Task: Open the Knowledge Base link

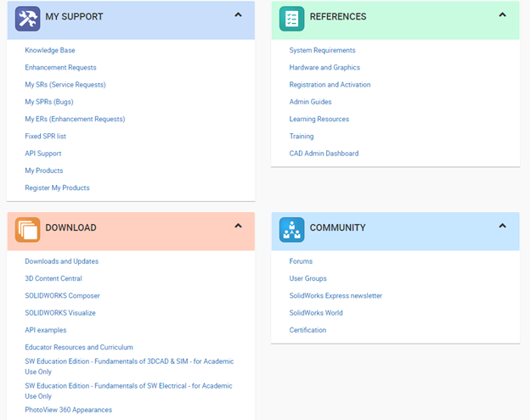Action: click(x=50, y=50)
